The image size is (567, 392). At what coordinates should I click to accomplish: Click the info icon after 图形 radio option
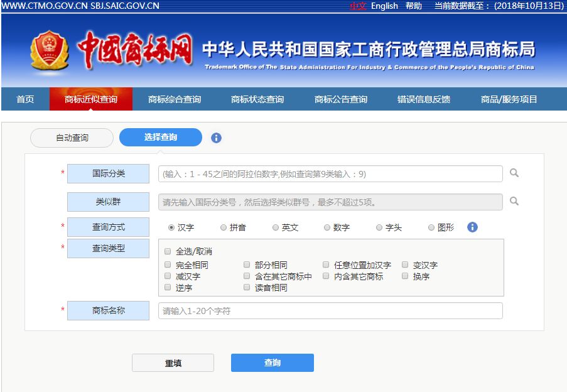click(x=472, y=227)
